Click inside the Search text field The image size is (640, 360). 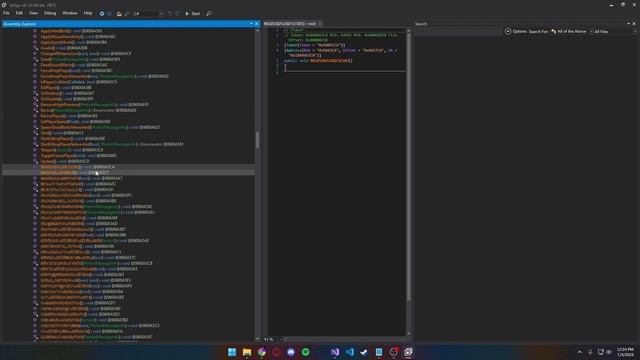tap(458, 31)
